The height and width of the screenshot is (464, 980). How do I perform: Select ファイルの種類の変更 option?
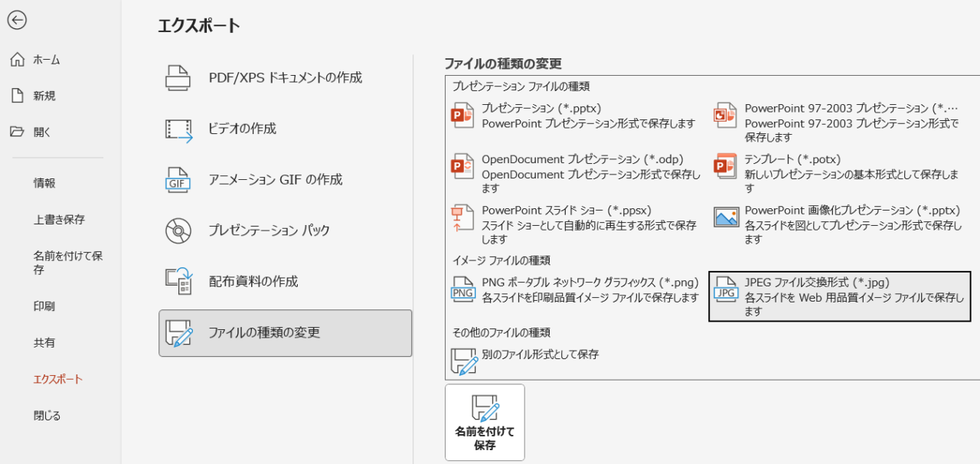[x=285, y=333]
